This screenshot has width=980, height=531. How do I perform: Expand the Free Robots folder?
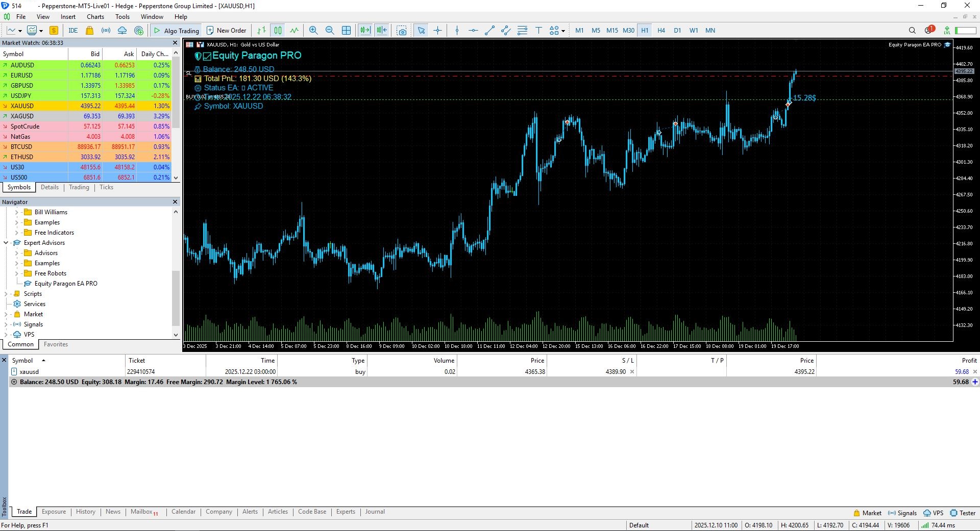click(16, 273)
